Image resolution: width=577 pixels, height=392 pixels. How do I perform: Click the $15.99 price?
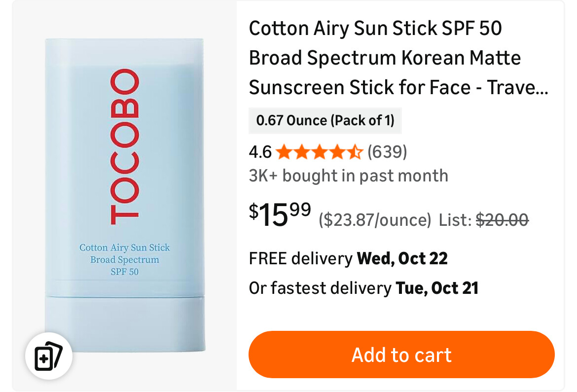(x=280, y=215)
